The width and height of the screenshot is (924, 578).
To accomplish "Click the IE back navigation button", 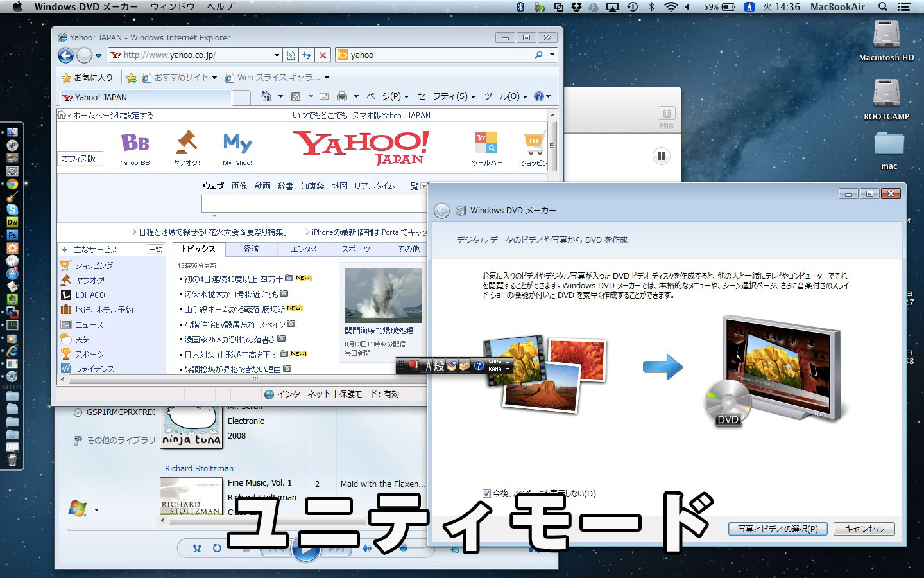I will (x=65, y=55).
